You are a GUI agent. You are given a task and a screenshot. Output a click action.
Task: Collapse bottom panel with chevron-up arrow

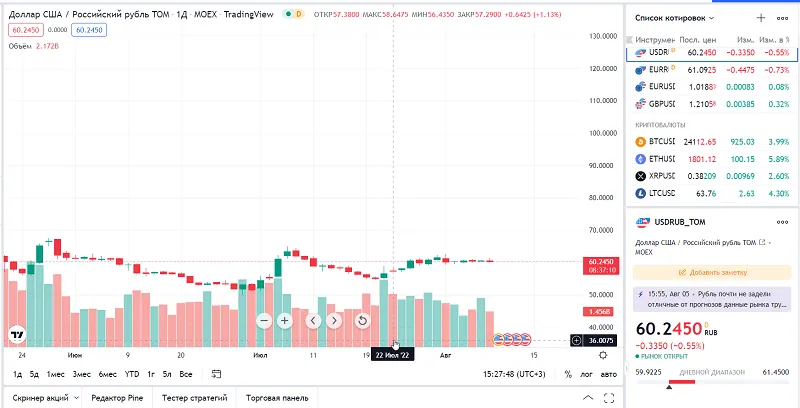[588, 398]
